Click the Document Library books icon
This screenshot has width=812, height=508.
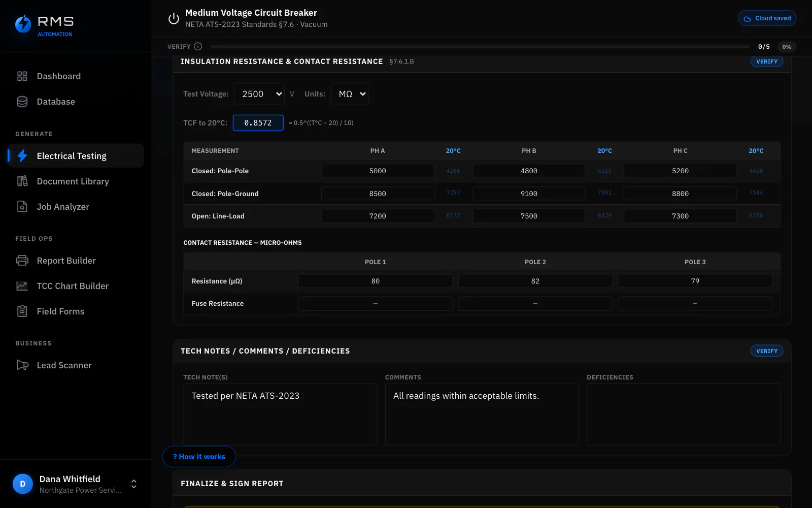pos(22,181)
